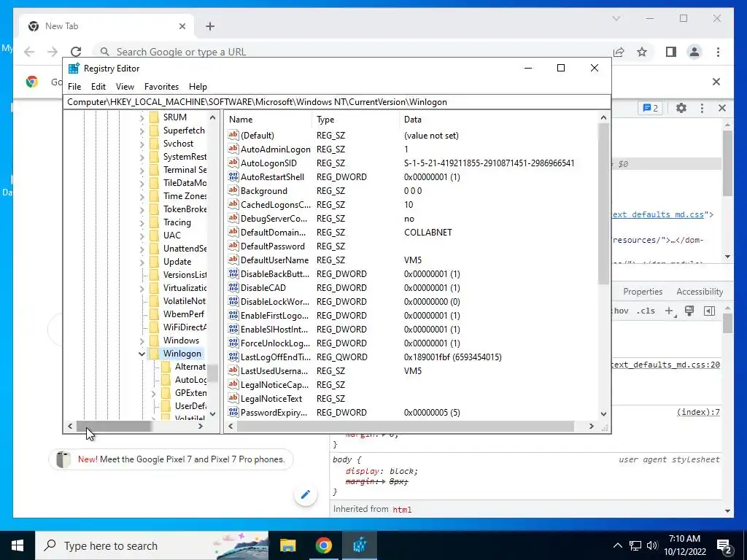Switch to DevTools Properties tab

click(643, 292)
